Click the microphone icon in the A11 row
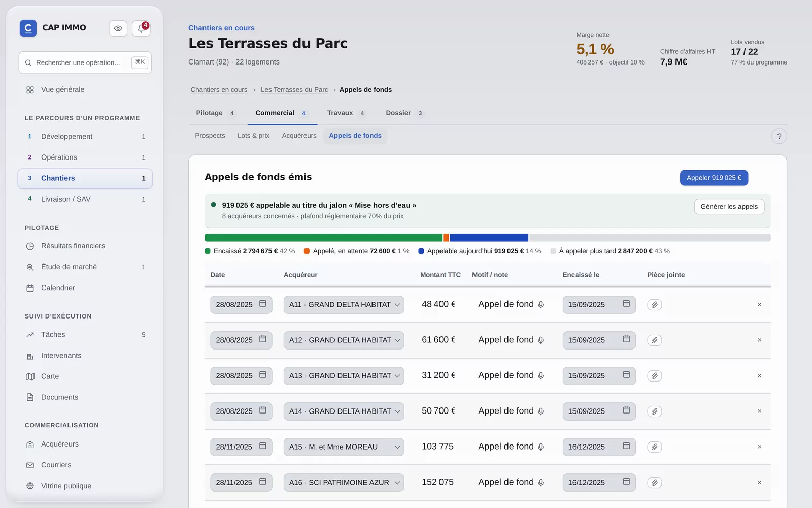The width and height of the screenshot is (812, 508). pyautogui.click(x=540, y=305)
